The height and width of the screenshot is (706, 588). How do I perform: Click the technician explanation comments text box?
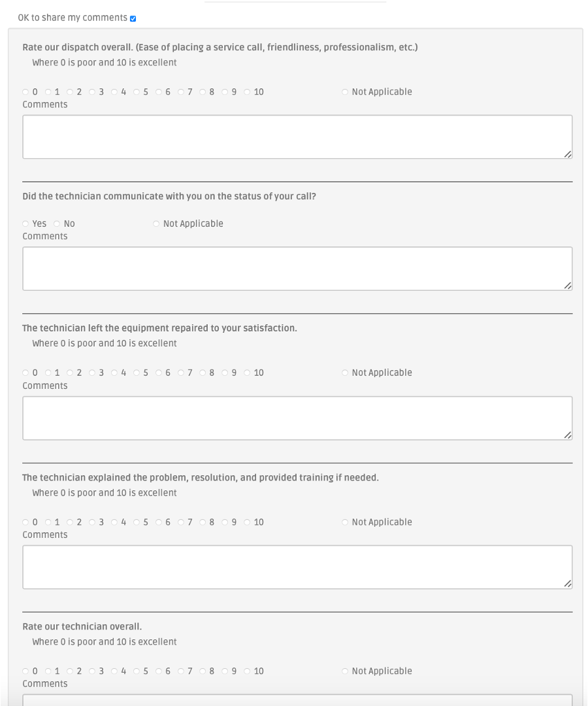pos(297,567)
